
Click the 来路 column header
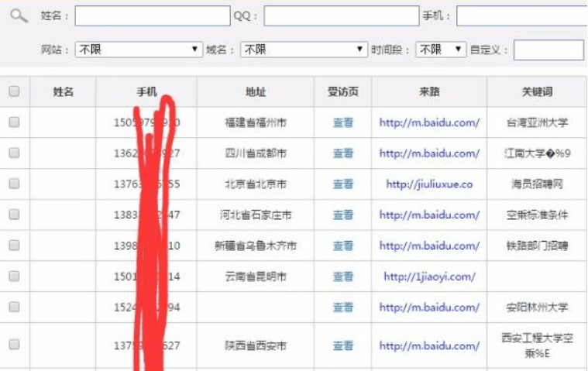click(x=429, y=91)
